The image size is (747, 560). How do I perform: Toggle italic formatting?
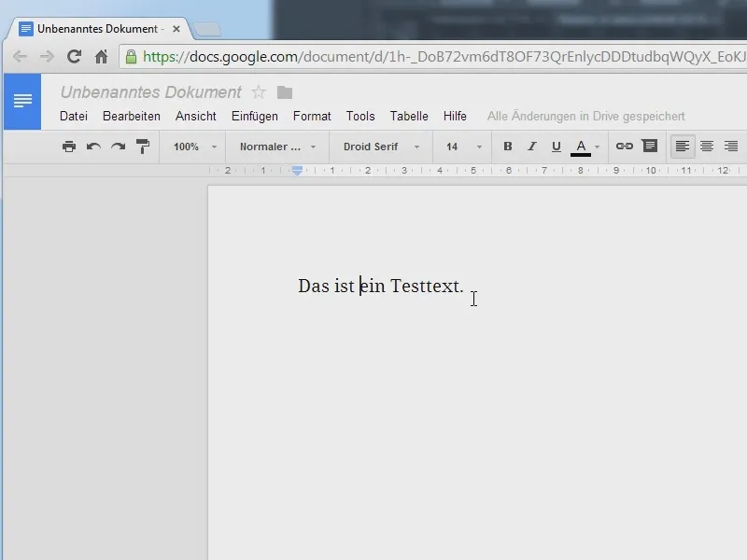531,147
